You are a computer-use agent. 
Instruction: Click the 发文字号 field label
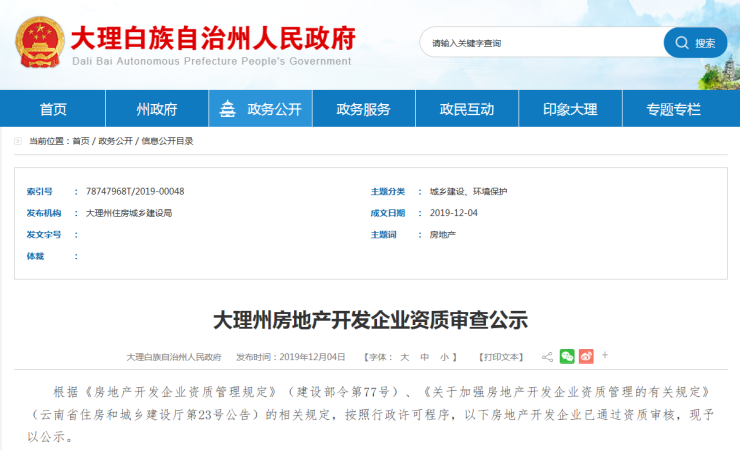click(x=44, y=235)
